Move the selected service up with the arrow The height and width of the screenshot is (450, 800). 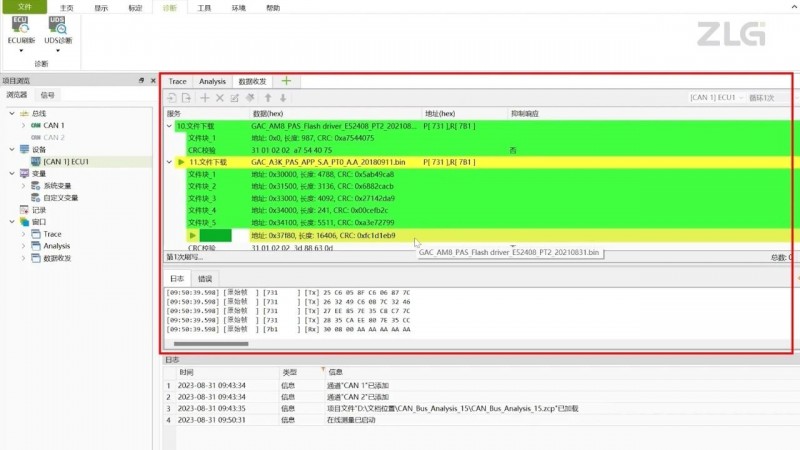tap(268, 97)
